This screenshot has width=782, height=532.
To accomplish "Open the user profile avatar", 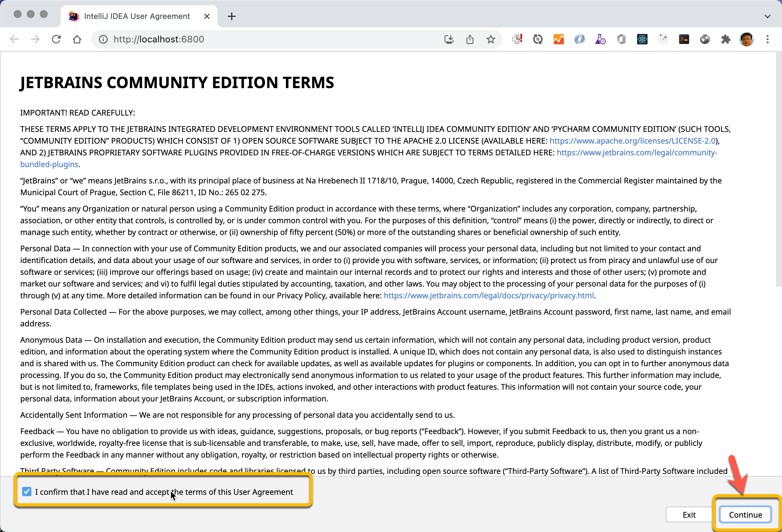I will (x=747, y=39).
